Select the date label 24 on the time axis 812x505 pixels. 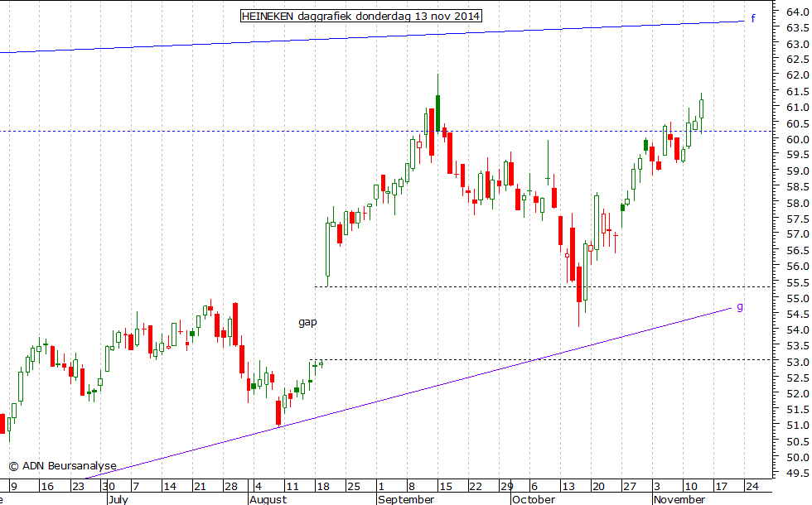[752, 487]
